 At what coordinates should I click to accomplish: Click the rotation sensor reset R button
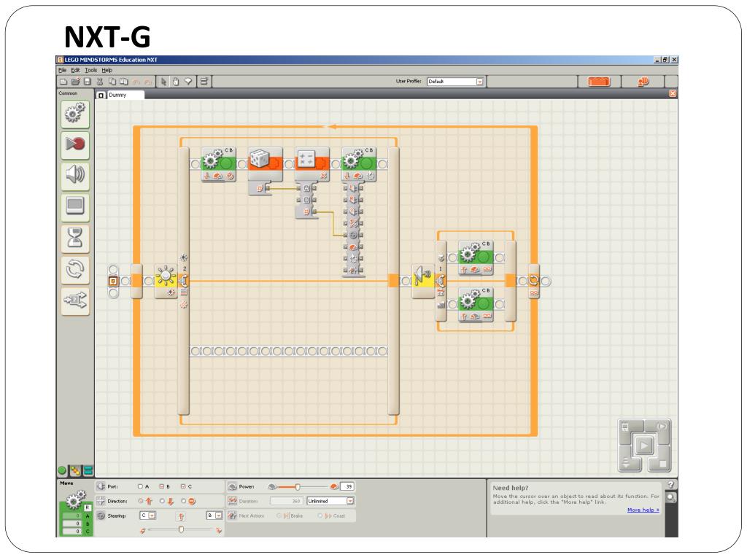88,508
